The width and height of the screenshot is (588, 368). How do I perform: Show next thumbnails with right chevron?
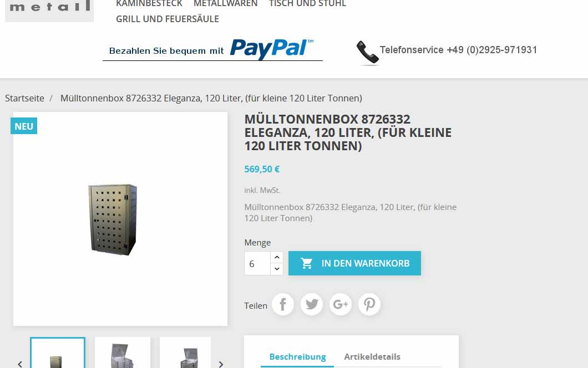click(221, 364)
